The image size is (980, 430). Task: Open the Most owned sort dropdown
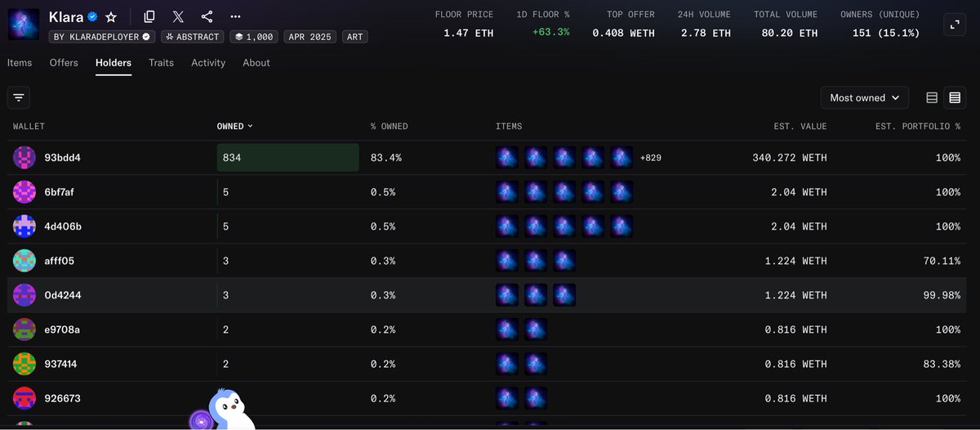click(865, 97)
